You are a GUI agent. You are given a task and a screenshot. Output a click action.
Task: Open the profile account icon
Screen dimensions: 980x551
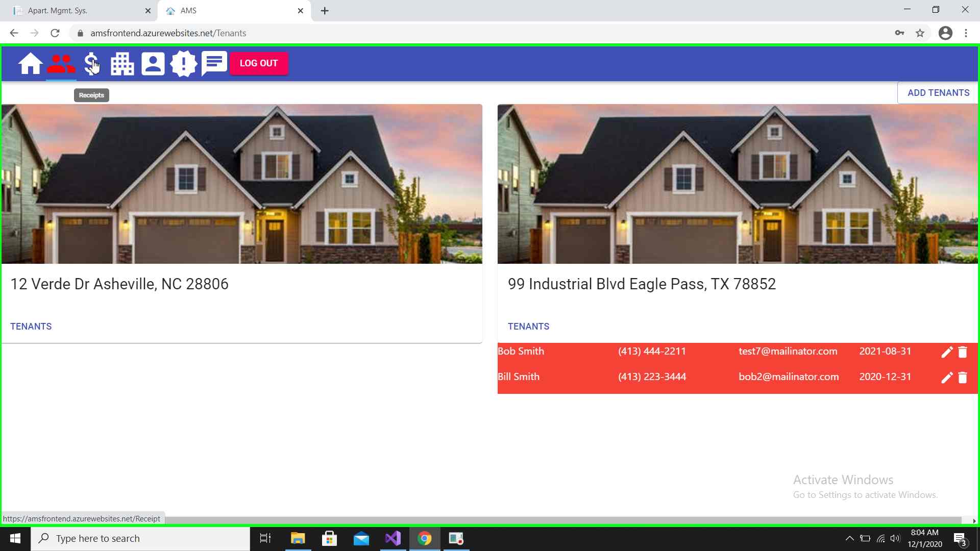[153, 64]
